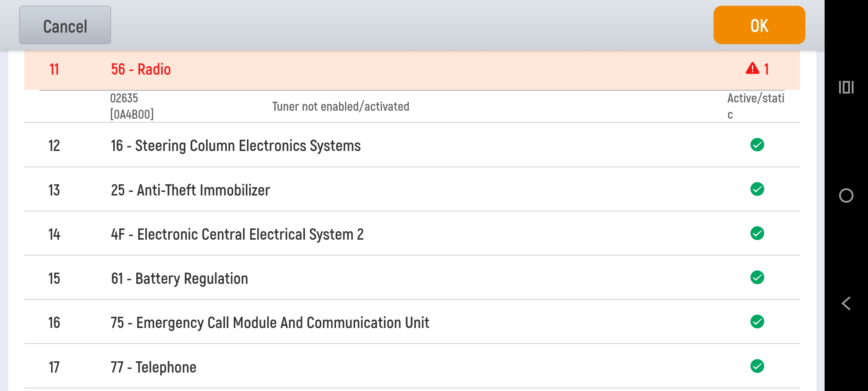Select 77 - Telephone module row
The height and width of the screenshot is (391, 868).
click(412, 366)
